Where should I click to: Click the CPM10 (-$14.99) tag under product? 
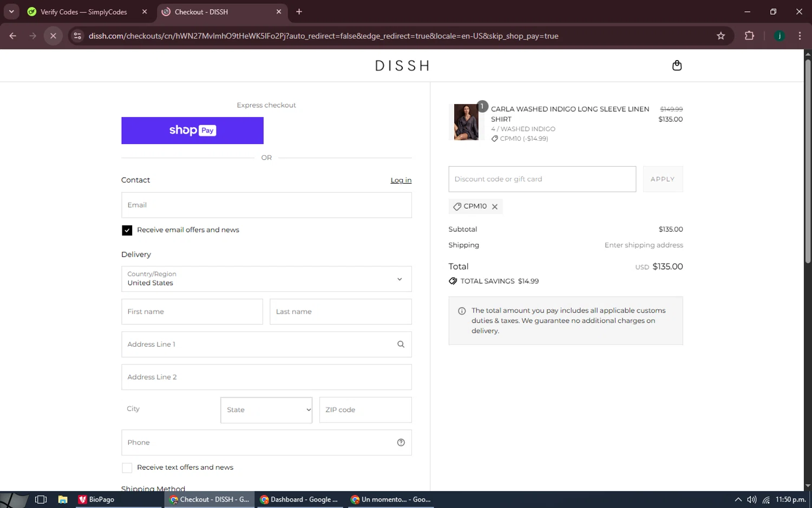click(520, 139)
